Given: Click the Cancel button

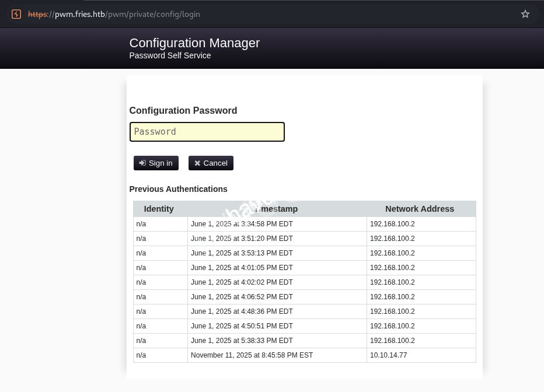Looking at the screenshot, I should (x=211, y=163).
